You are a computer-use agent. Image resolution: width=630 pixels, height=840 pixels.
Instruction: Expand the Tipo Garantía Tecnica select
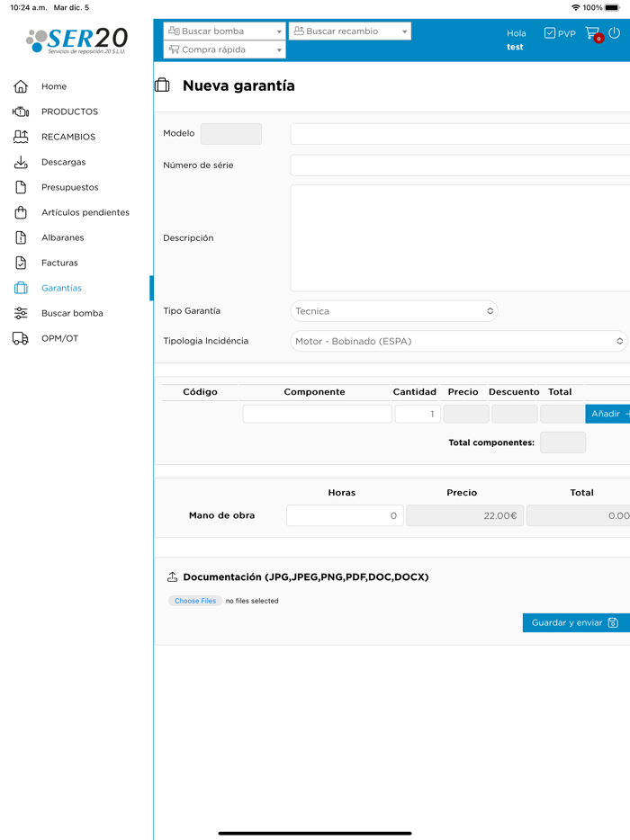394,311
